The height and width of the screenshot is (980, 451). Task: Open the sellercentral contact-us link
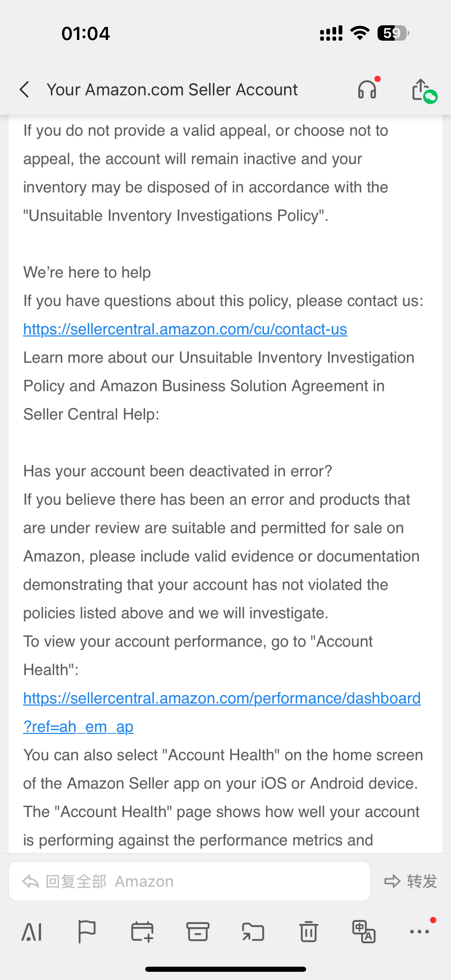185,329
